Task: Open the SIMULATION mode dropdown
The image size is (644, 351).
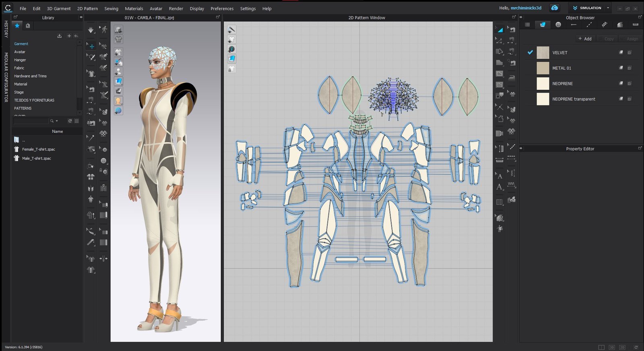Action: click(608, 8)
